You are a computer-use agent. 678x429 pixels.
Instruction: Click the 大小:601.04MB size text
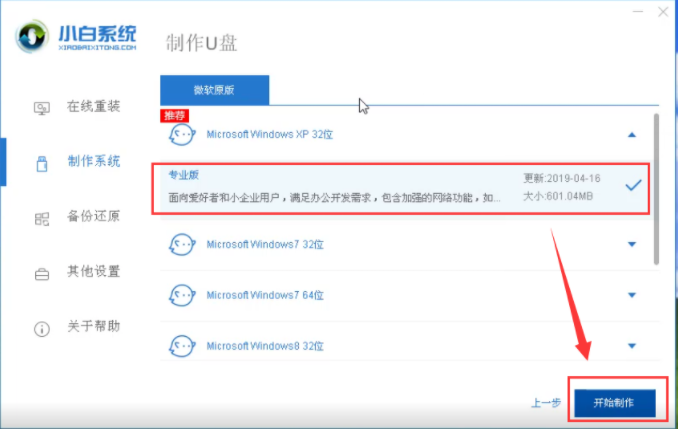tap(558, 196)
